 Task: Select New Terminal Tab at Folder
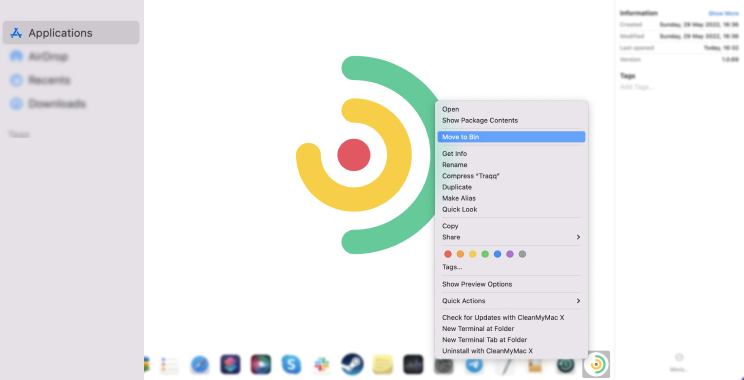pyautogui.click(x=511, y=340)
